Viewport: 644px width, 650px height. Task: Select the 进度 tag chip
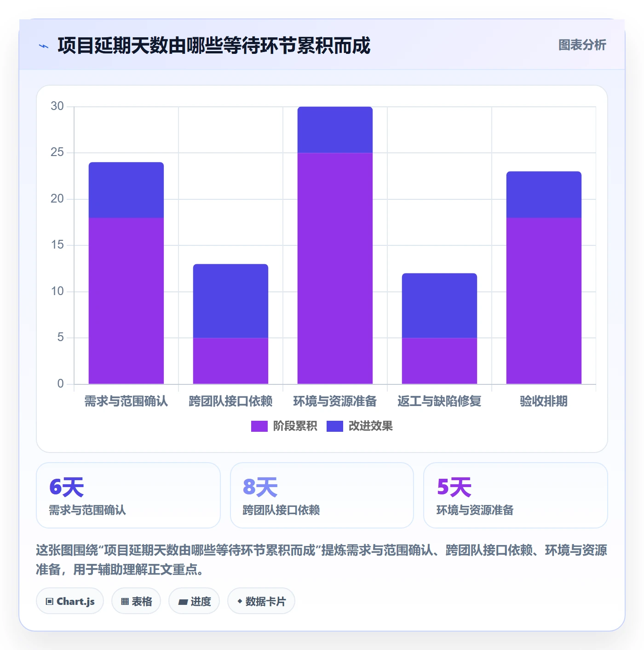194,601
